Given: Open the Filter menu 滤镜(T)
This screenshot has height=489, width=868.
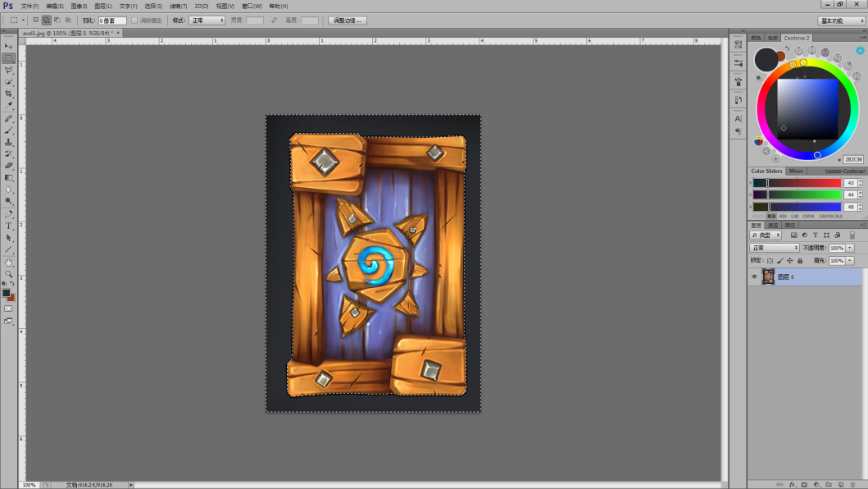Looking at the screenshot, I should [x=178, y=6].
